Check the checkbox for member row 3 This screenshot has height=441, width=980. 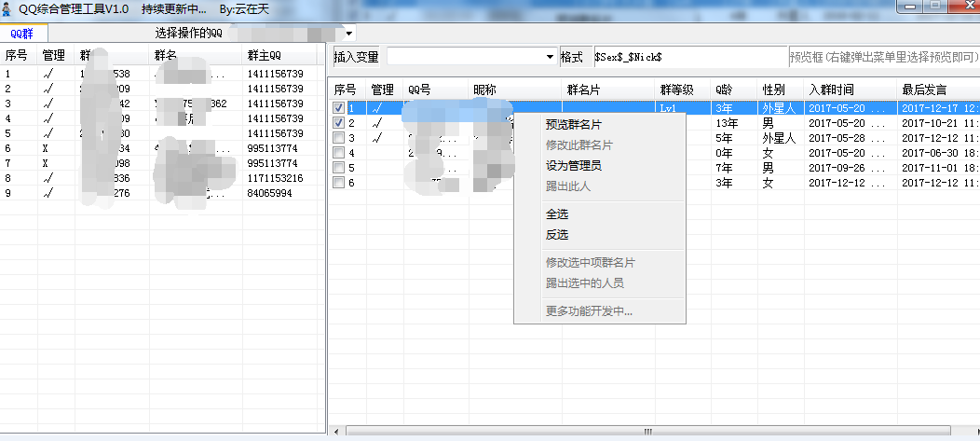(338, 138)
